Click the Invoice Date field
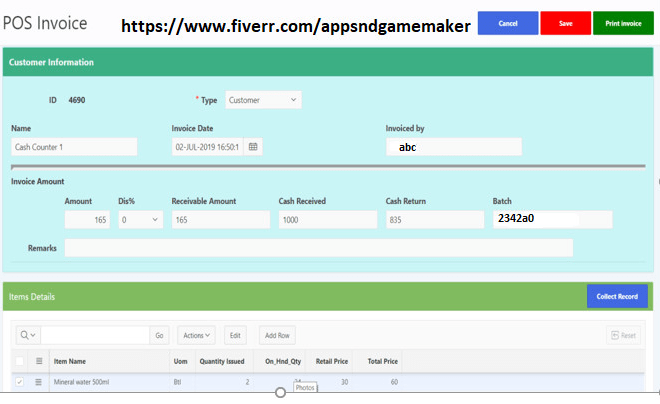 tap(207, 147)
